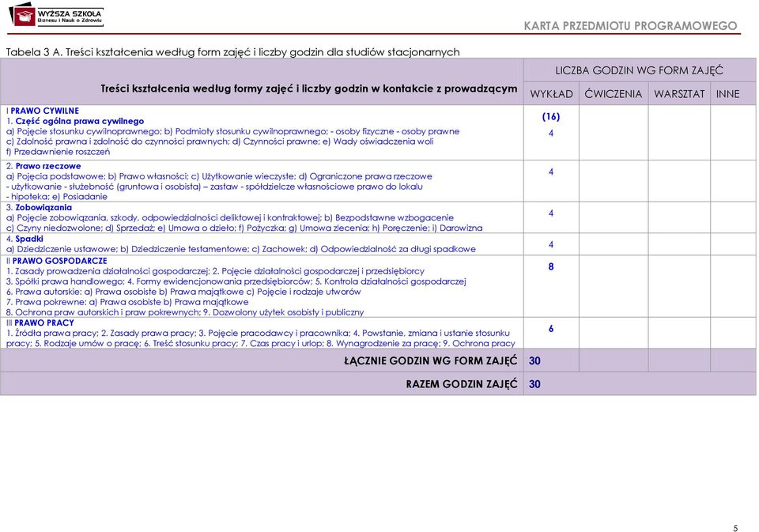759x532 pixels.
Task: Click the 6 hours value for Prawo pracy
Action: [551, 329]
